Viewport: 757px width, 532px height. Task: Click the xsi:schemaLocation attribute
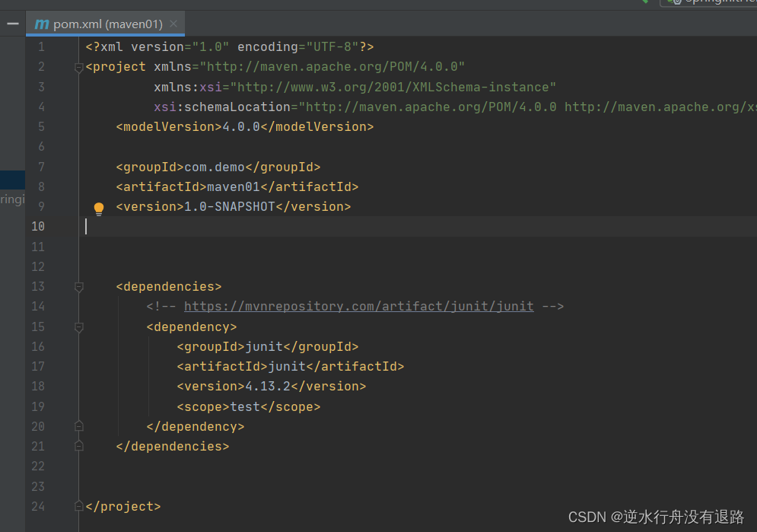(x=222, y=107)
